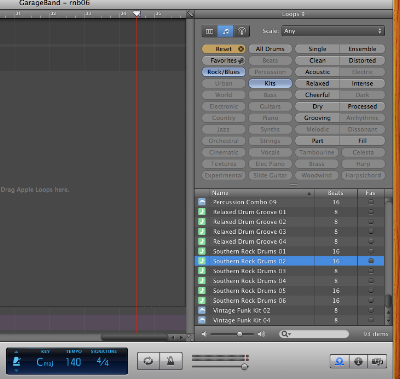Sort loops by Beats column
Image resolution: width=400 pixels, height=379 pixels.
[x=336, y=193]
